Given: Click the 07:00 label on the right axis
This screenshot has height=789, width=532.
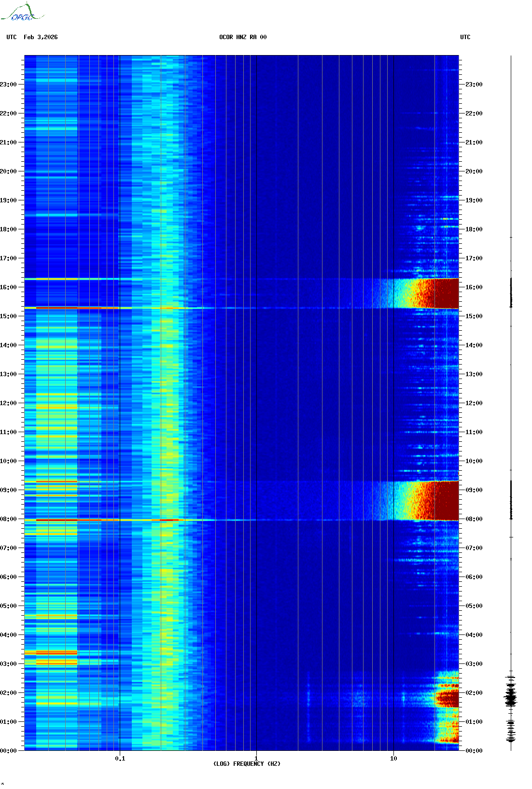Looking at the screenshot, I should 474,548.
